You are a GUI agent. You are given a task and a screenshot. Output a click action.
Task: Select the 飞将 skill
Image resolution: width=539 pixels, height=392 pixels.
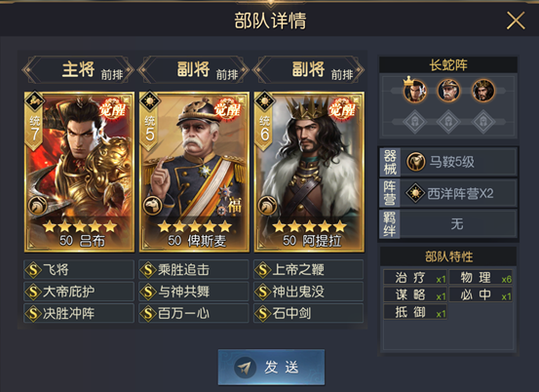79,269
